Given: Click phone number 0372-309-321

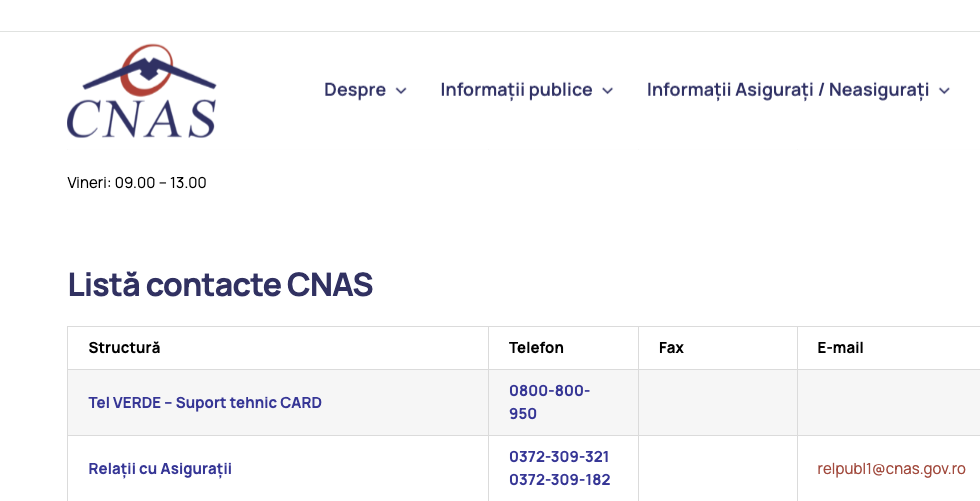Looking at the screenshot, I should [559, 456].
